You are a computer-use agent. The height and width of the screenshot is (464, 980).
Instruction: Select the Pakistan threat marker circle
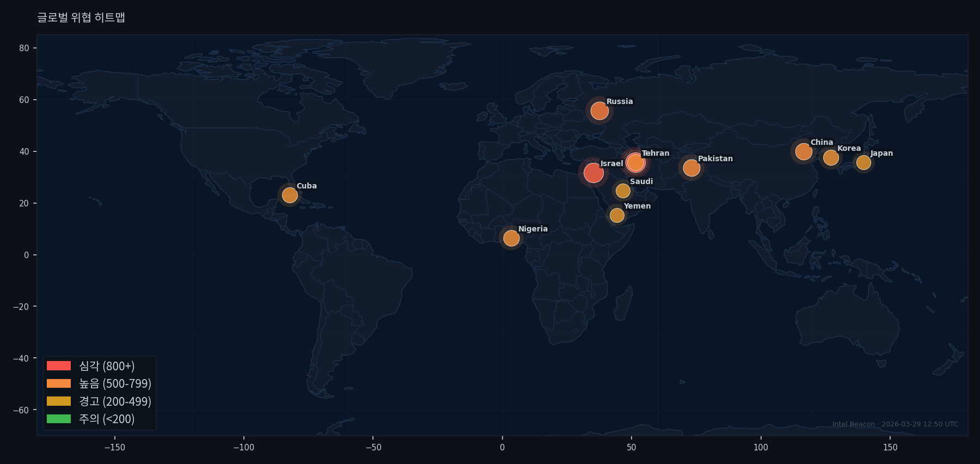[691, 168]
